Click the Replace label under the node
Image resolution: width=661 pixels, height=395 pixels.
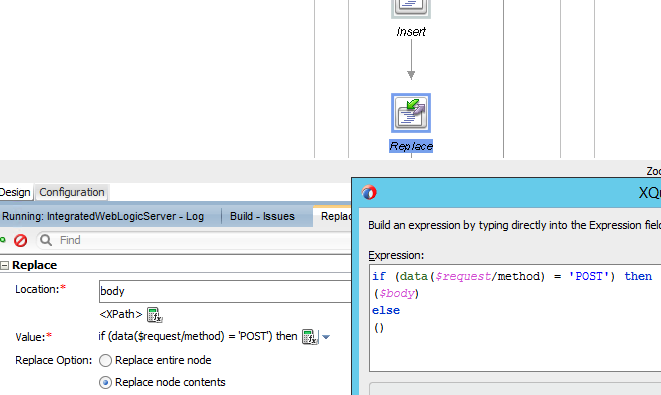pos(411,146)
